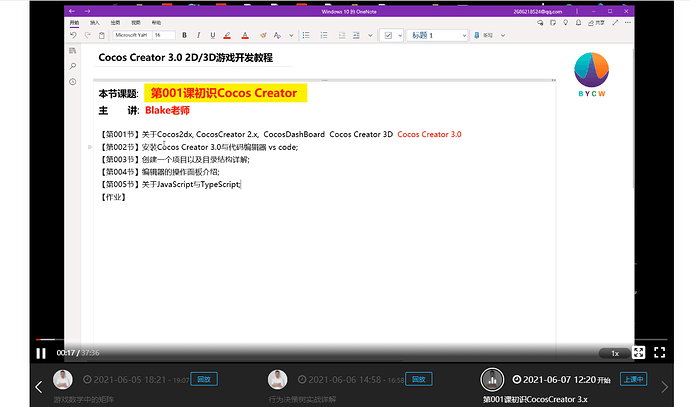This screenshot has width=690, height=407.
Task: Click the highlighted 第001课初识Cocos Creator heading
Action: (225, 93)
